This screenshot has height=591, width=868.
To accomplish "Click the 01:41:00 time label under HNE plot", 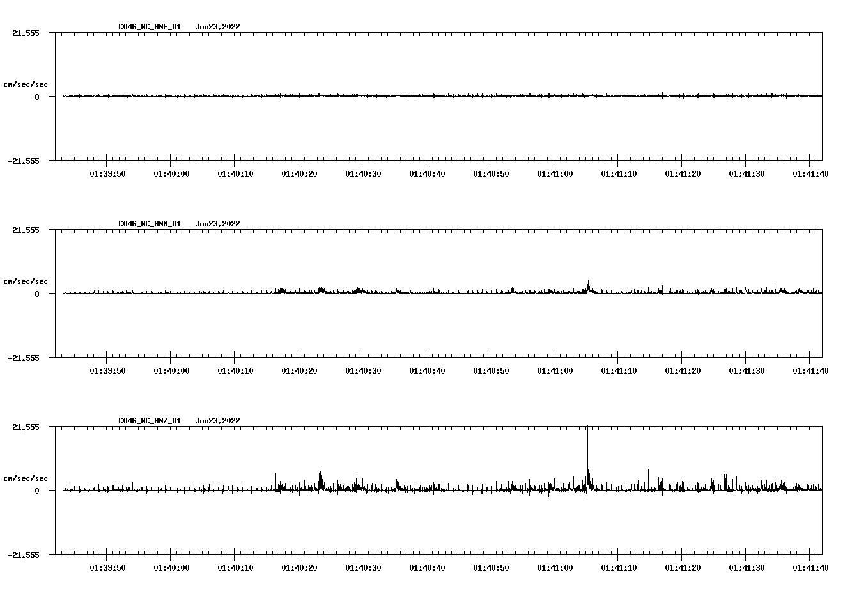I will (555, 173).
